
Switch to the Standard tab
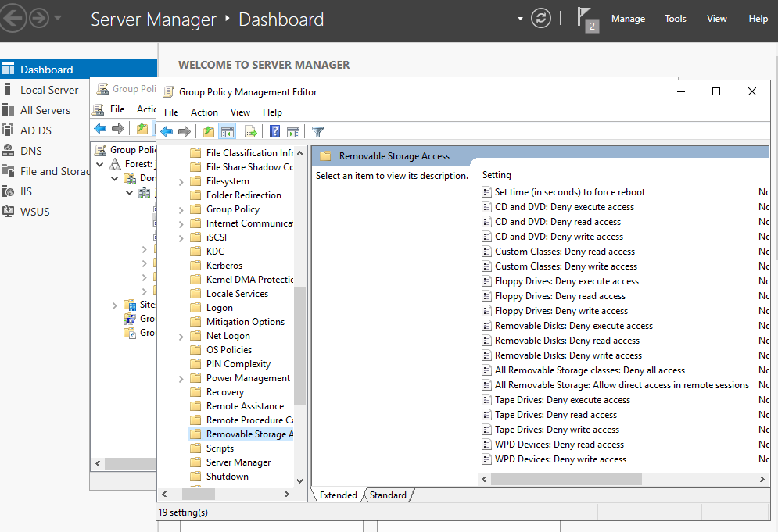(x=389, y=495)
